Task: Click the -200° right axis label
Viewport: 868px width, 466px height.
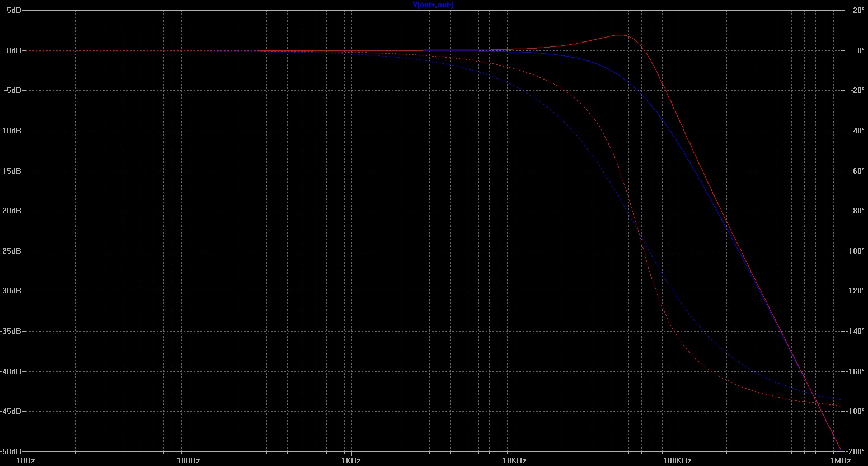Action: point(856,451)
